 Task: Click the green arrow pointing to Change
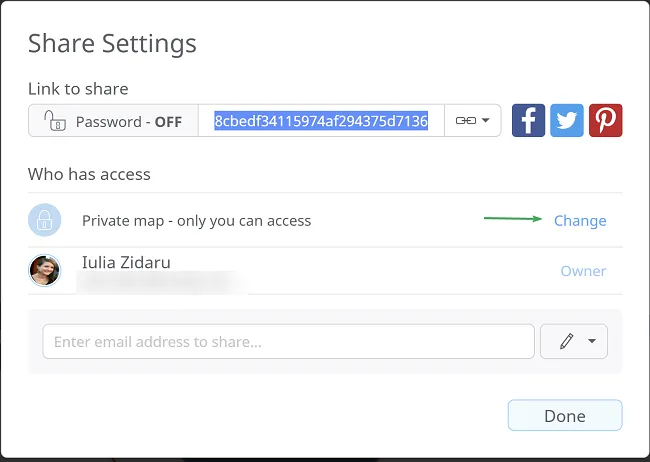[x=513, y=220]
